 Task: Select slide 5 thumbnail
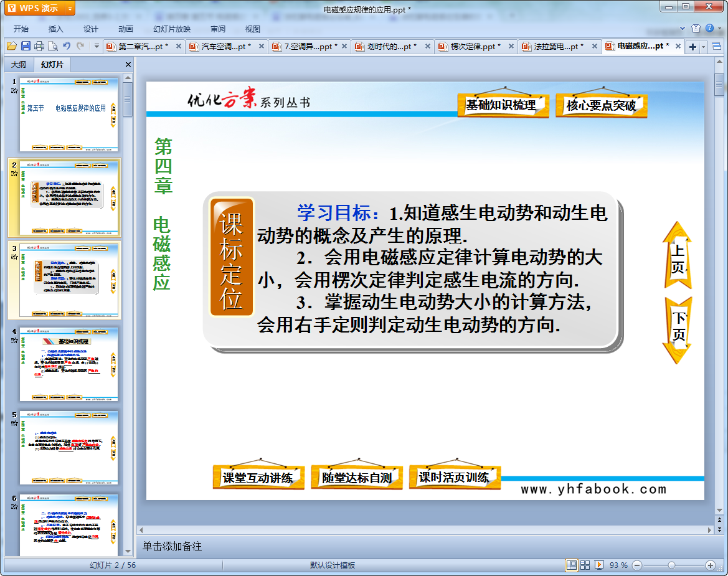click(x=69, y=448)
